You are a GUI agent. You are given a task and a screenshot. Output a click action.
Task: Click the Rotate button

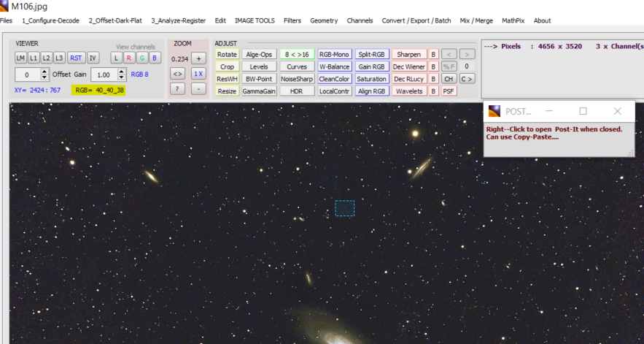[x=227, y=54]
